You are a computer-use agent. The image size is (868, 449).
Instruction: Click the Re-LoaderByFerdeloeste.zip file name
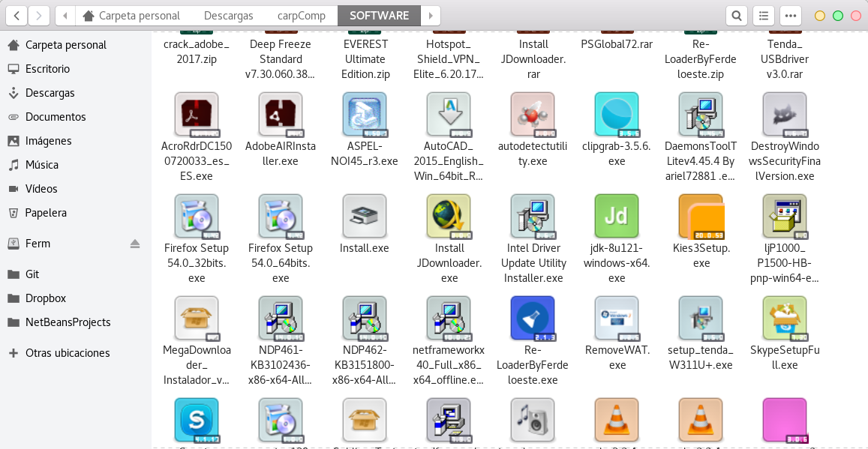pyautogui.click(x=701, y=59)
